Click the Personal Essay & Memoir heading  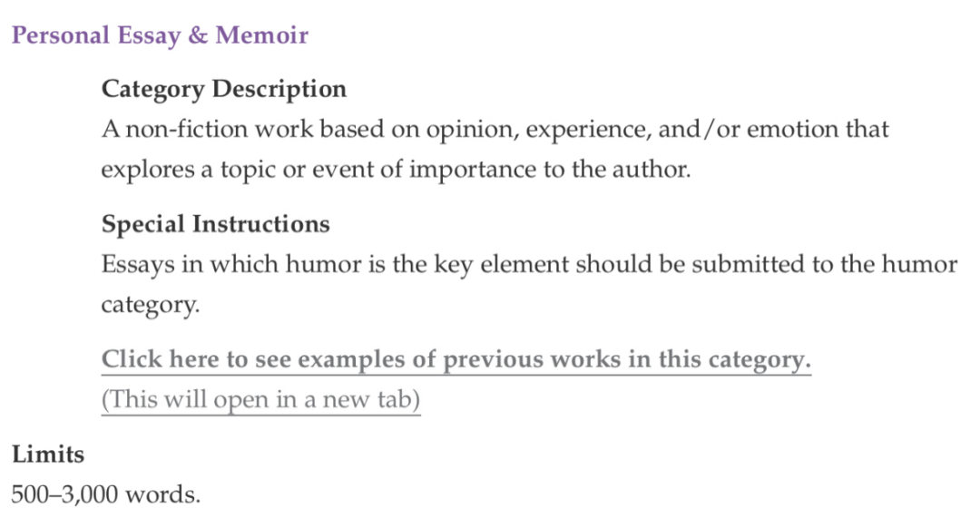160,35
